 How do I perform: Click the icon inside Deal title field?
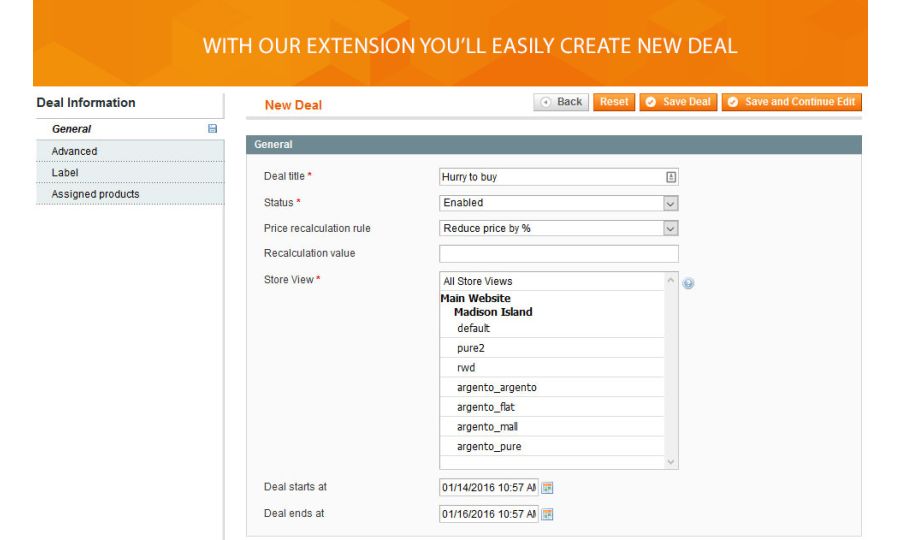click(x=671, y=177)
